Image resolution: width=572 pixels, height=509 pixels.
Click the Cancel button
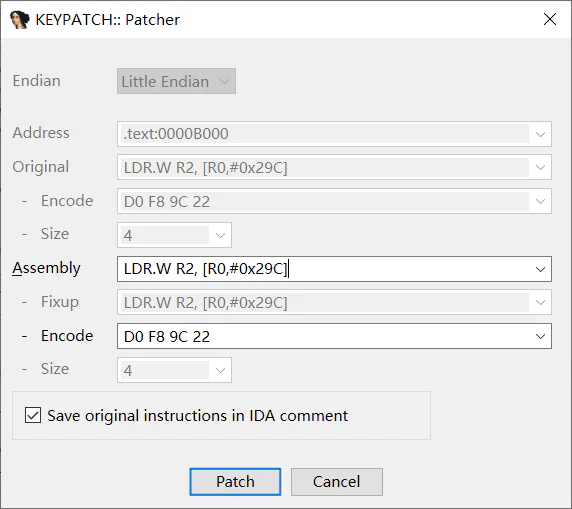[x=337, y=482]
